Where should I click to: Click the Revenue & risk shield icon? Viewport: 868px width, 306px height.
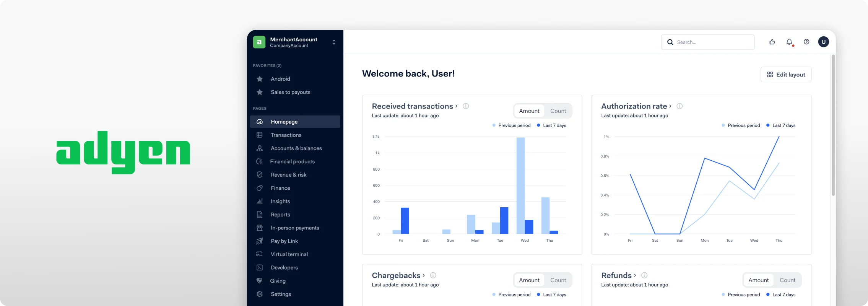tap(260, 175)
